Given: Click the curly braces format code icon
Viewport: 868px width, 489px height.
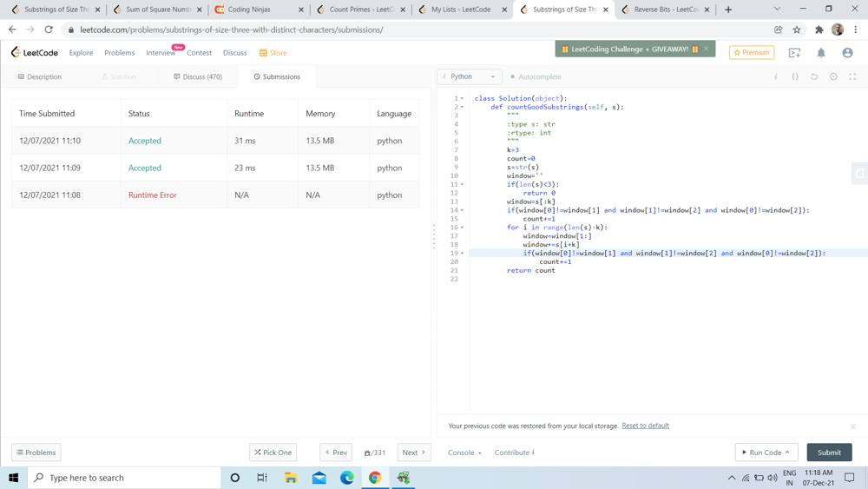Looking at the screenshot, I should tap(795, 76).
